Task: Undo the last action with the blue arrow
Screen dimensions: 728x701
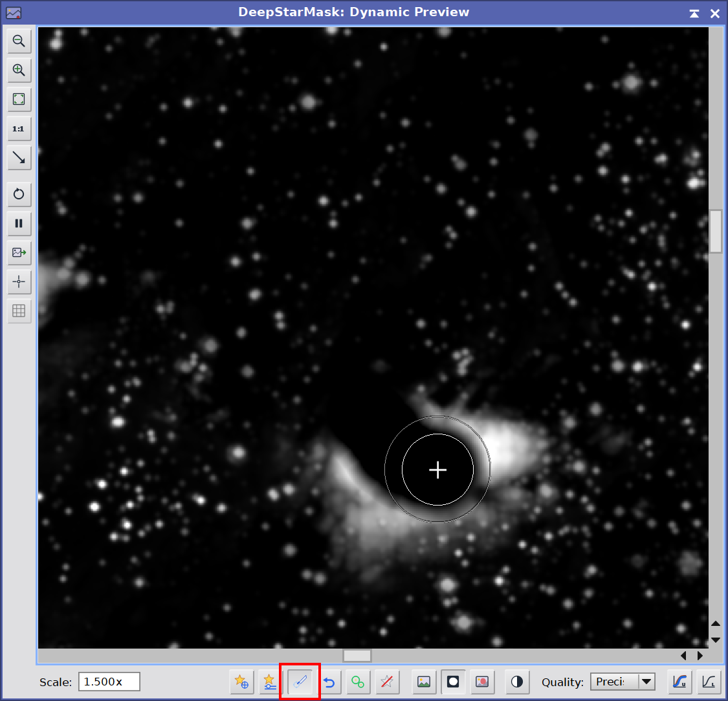Action: [x=329, y=682]
